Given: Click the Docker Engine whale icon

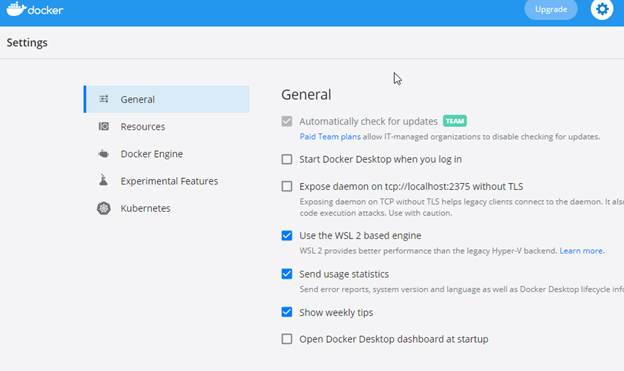Looking at the screenshot, I should coord(103,154).
